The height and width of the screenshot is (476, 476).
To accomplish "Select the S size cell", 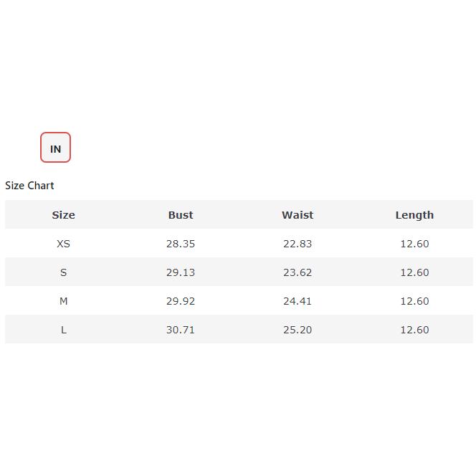I will click(63, 272).
